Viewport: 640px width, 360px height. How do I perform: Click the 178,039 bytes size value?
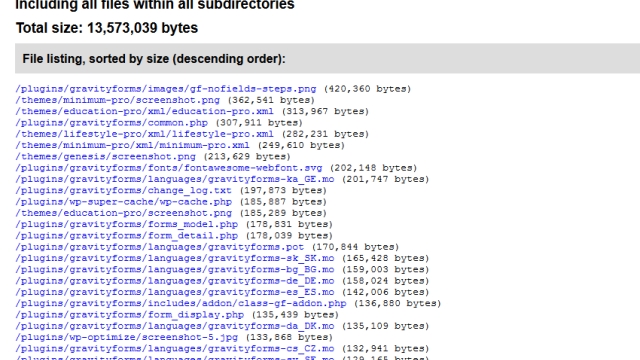pyautogui.click(x=289, y=236)
